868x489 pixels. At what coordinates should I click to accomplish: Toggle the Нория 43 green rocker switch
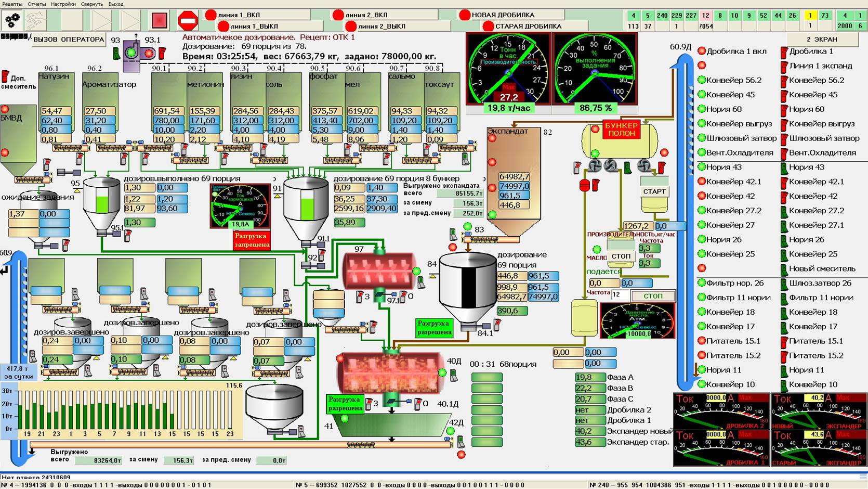pyautogui.click(x=784, y=168)
